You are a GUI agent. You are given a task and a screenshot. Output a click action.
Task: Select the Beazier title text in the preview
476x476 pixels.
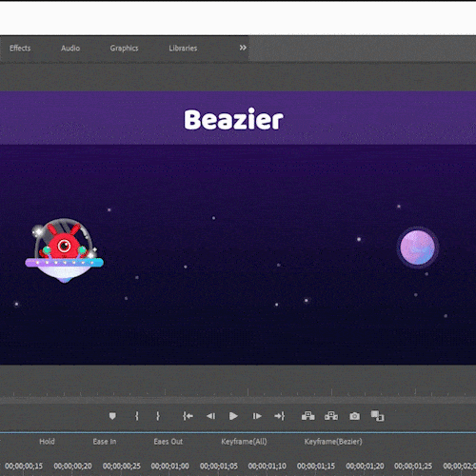click(x=233, y=119)
